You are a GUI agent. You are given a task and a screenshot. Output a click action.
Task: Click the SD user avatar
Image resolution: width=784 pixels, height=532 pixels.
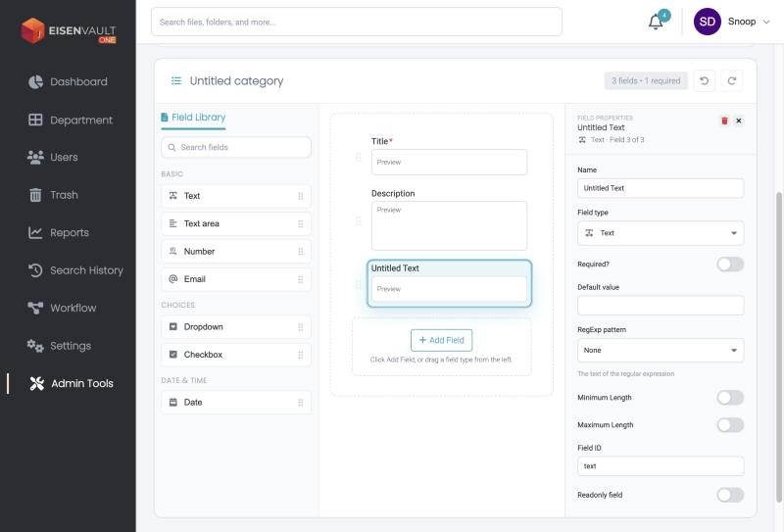pyautogui.click(x=707, y=22)
